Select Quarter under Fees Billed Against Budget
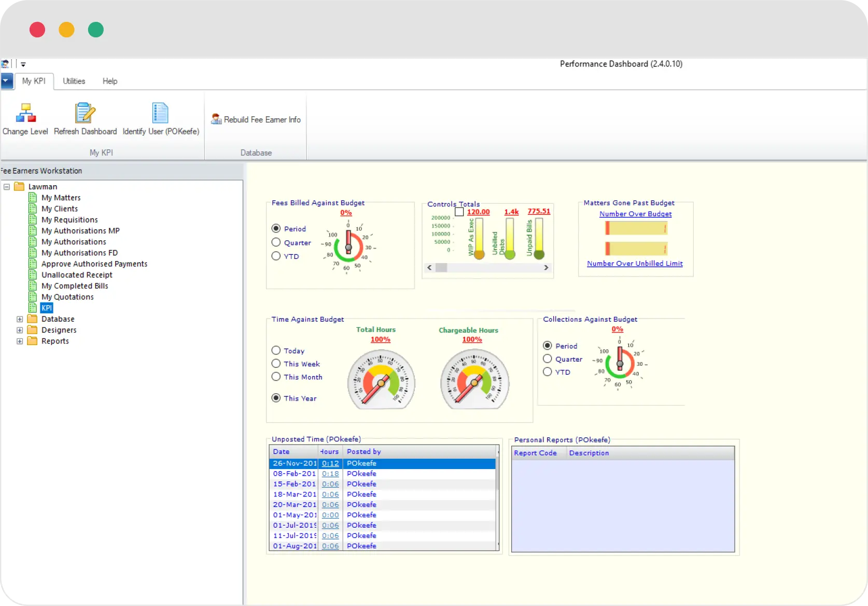The height and width of the screenshot is (606, 868). [276, 242]
